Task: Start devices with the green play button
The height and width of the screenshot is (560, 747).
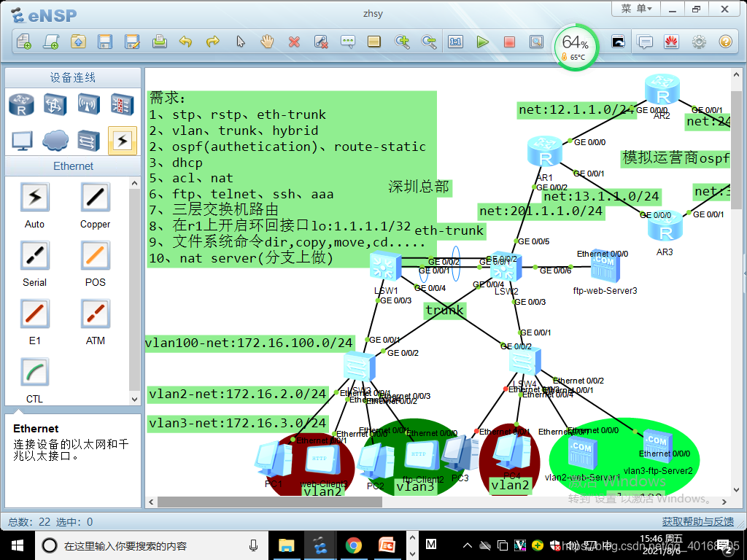Action: pos(483,42)
